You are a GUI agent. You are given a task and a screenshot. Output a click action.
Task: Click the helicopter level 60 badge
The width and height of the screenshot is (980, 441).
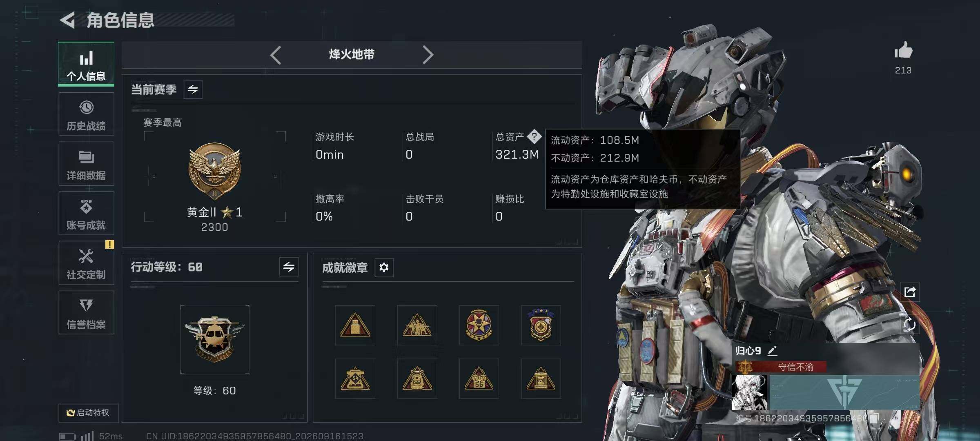(215, 339)
